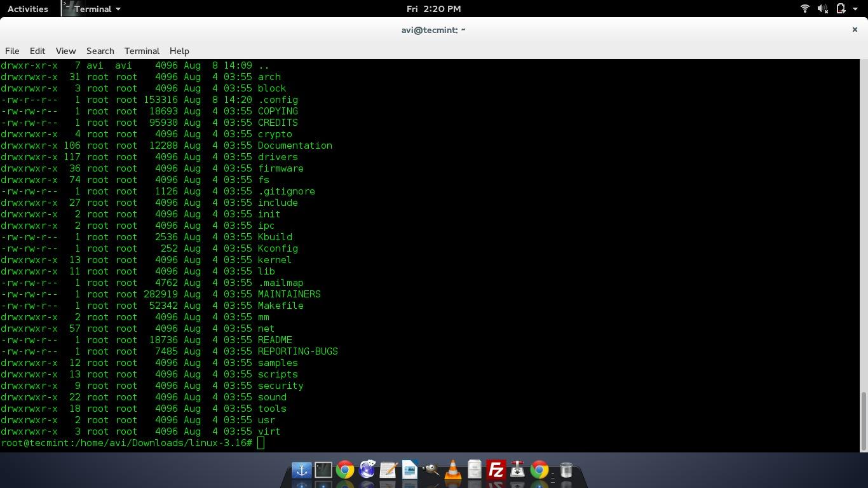Click the terminal's vertical scrollbar thumb
Viewport: 868px width, 488px height.
[x=863, y=421]
